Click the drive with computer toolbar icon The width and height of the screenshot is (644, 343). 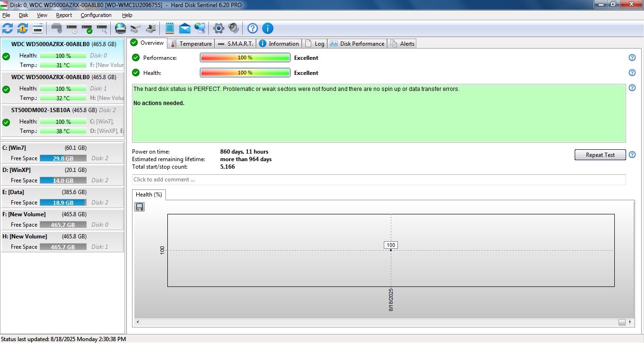click(151, 28)
